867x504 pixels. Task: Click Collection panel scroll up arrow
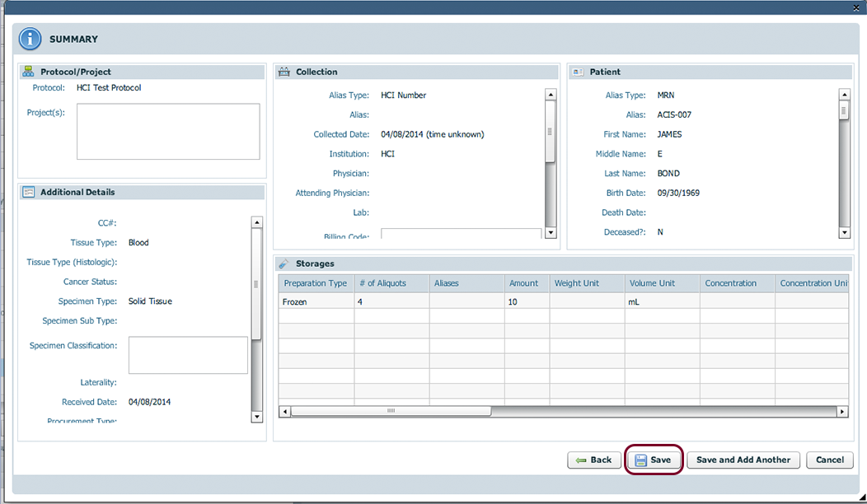tap(551, 95)
